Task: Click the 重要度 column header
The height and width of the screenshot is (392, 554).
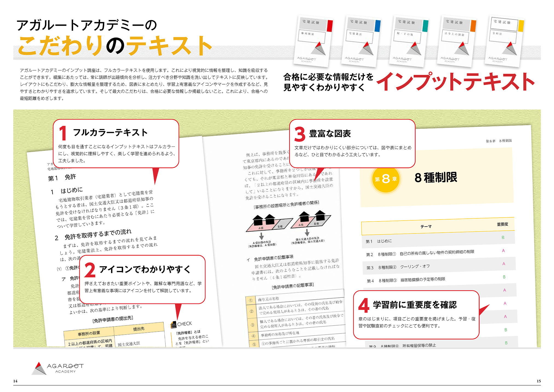Action: click(x=502, y=224)
